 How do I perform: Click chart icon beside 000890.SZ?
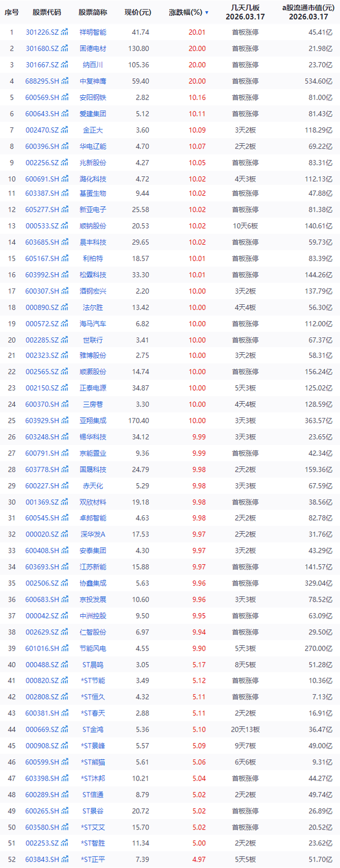64,307
